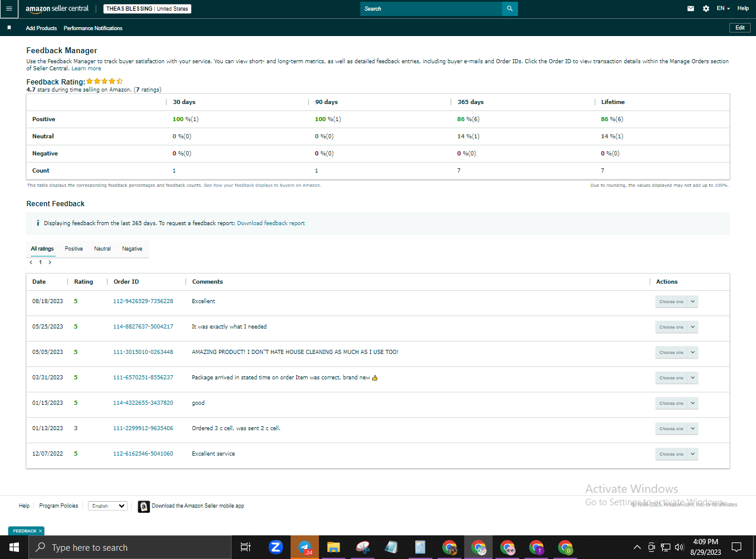Open the Snipping Tool on the taskbar
The height and width of the screenshot is (559, 756).
363,547
